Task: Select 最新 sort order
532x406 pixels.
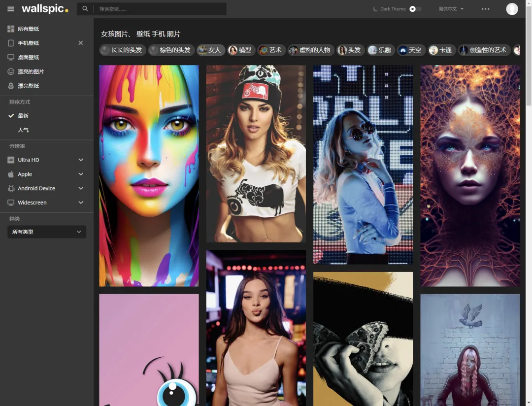Action: [23, 116]
